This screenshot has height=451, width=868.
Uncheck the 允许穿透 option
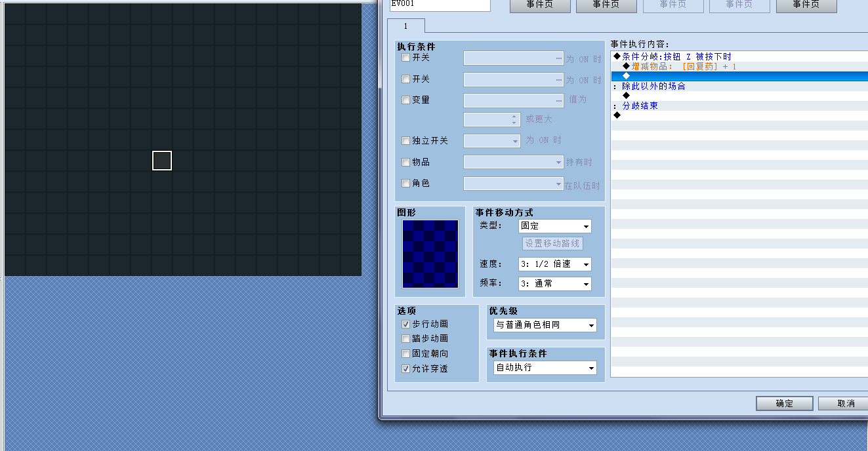(405, 369)
